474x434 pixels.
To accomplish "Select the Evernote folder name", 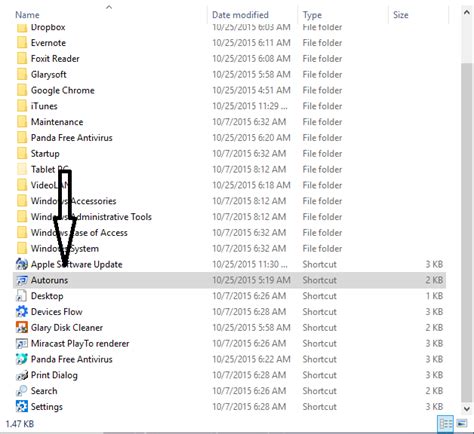I will point(48,43).
